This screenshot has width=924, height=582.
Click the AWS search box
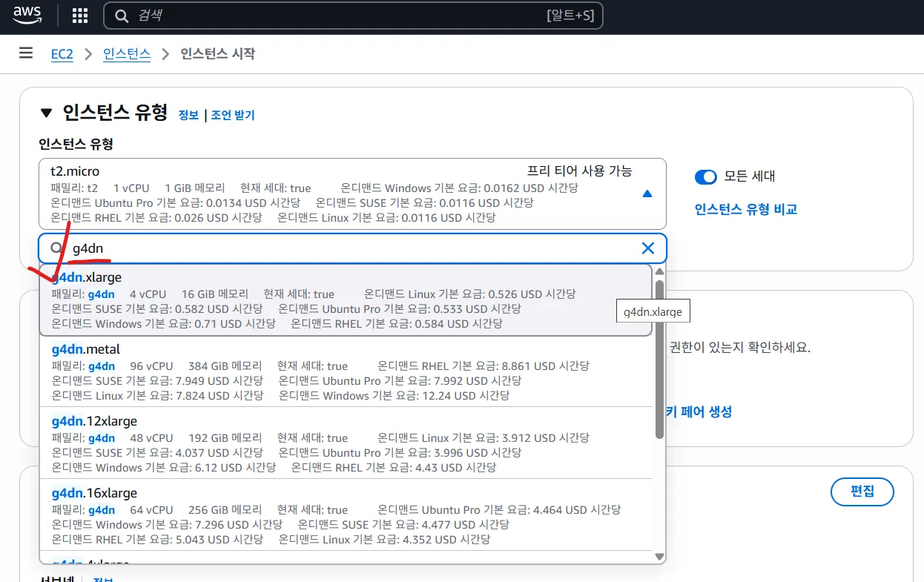(x=353, y=16)
